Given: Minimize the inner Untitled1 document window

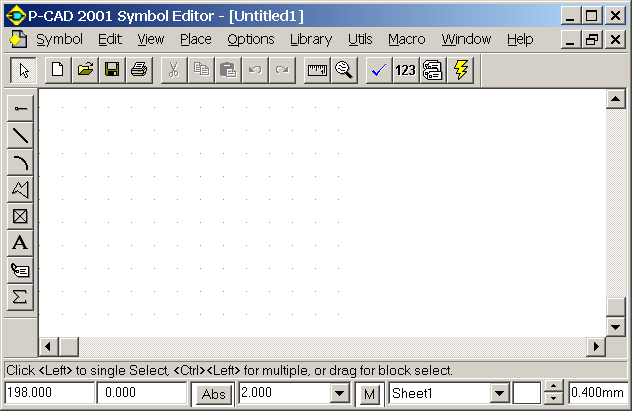Looking at the screenshot, I should 570,39.
